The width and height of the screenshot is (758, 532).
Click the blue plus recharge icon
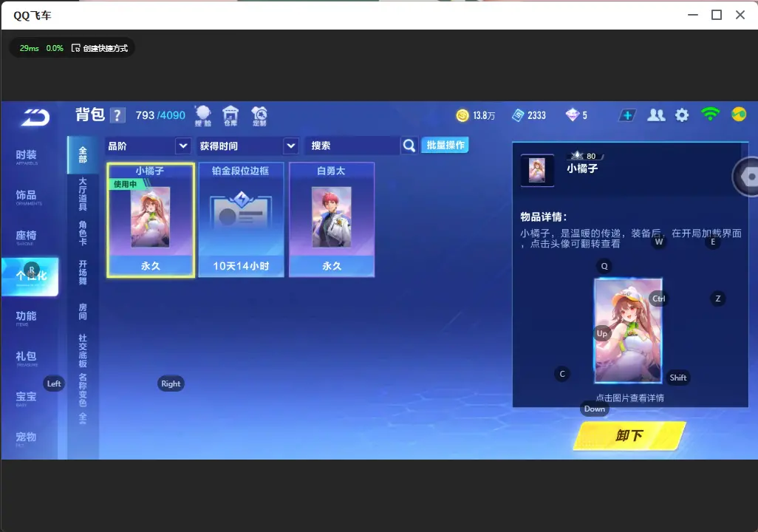pos(627,115)
